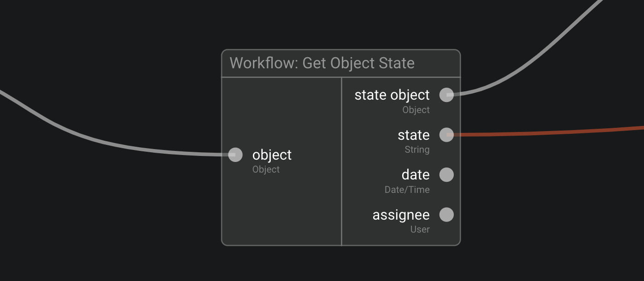
Task: Click the String type label under state
Action: coord(417,149)
